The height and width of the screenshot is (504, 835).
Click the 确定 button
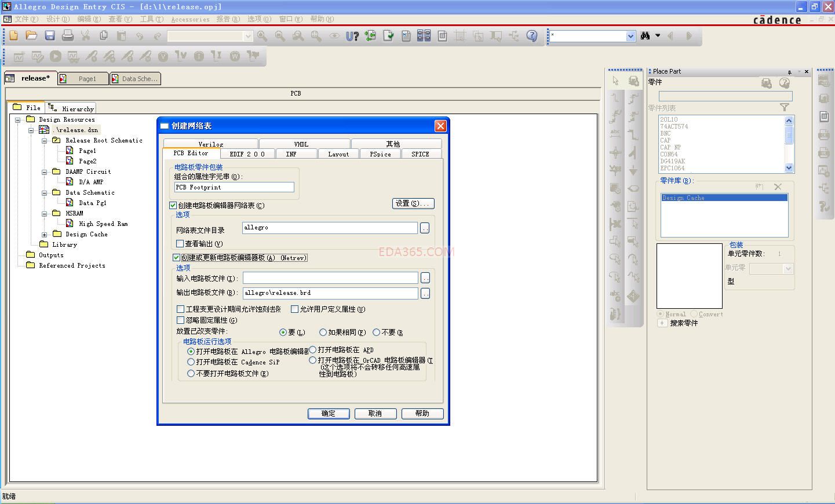(x=329, y=414)
